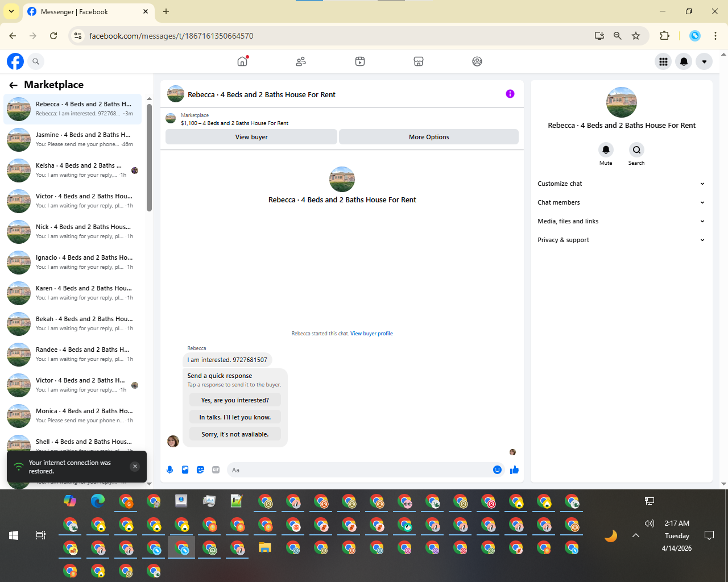The width and height of the screenshot is (728, 582).
Task: Open the Menu grid icon
Action: (663, 61)
